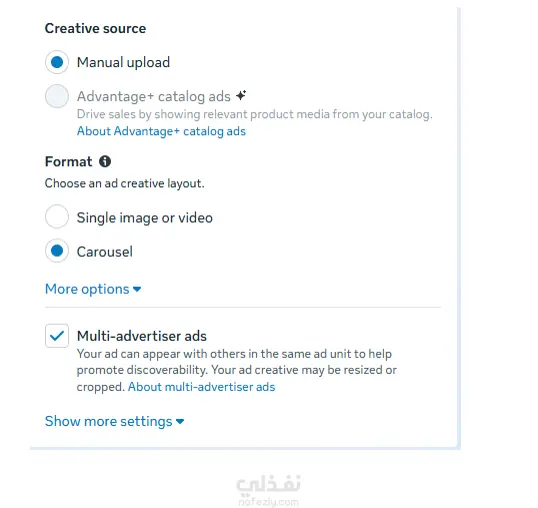The width and height of the screenshot is (538, 508).
Task: Click the Multi-advertiser ads label
Action: tap(142, 336)
